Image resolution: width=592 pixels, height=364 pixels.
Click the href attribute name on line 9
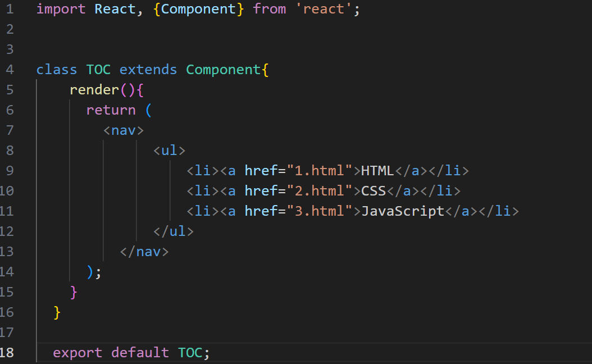coord(261,171)
